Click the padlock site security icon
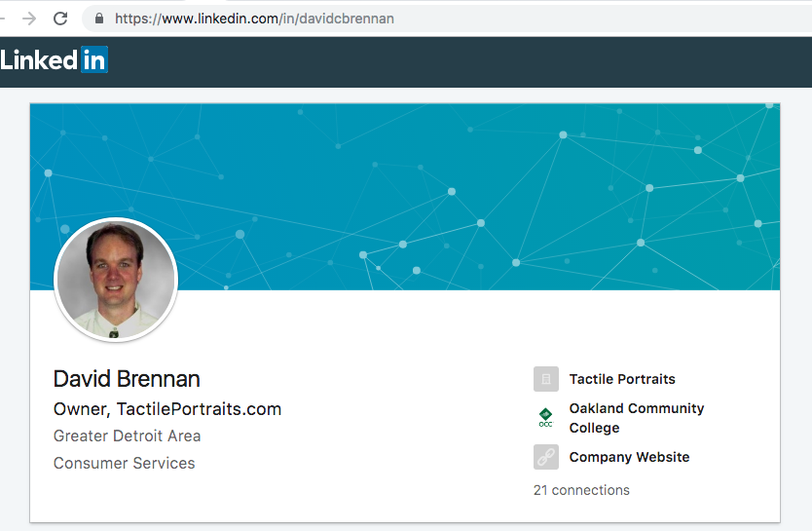Image resolution: width=812 pixels, height=531 pixels. click(99, 19)
